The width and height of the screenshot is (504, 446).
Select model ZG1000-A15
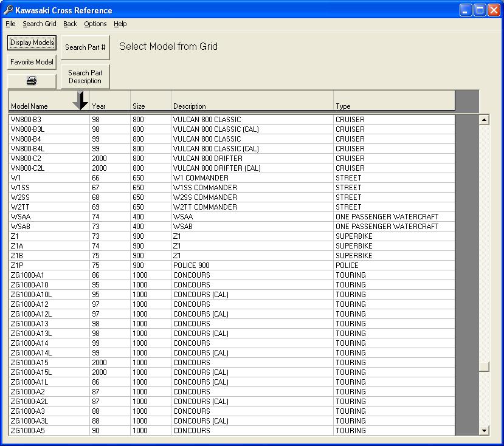[232, 363]
